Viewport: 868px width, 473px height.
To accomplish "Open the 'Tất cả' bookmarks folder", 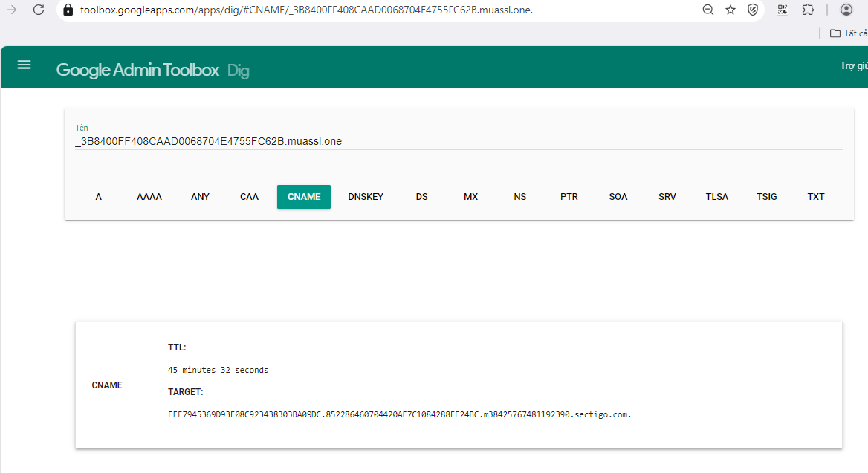I will (848, 33).
